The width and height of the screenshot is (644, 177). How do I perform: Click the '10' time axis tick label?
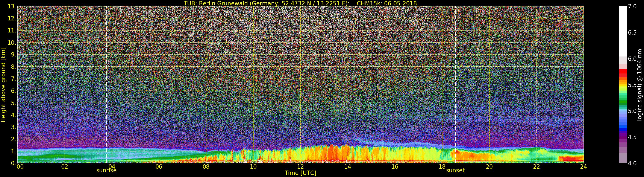[x=253, y=167]
